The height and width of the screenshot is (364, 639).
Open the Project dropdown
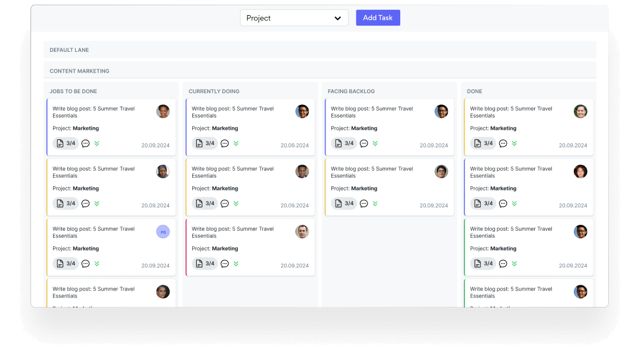[x=294, y=18]
